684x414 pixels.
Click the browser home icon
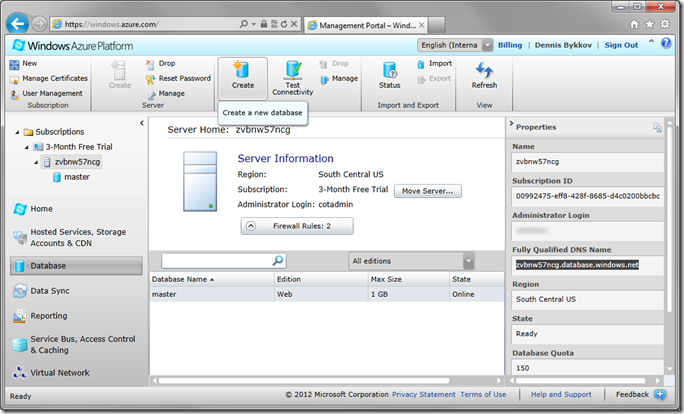click(x=634, y=24)
